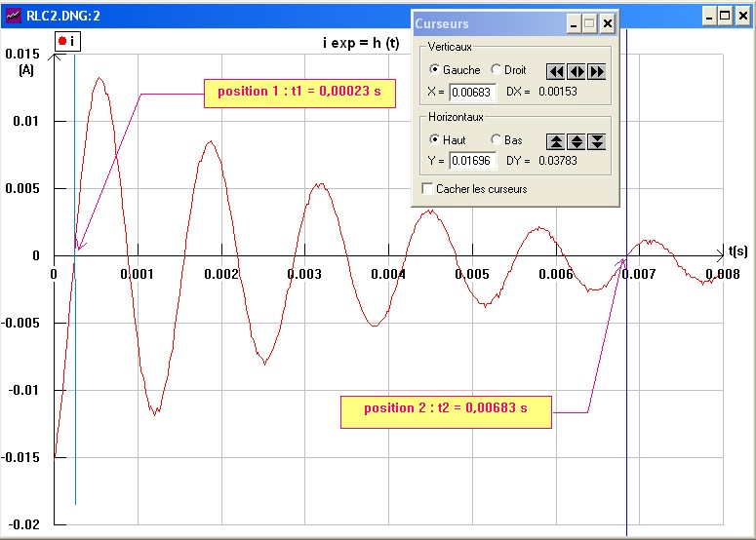The image size is (756, 540).
Task: Click the Y cursor value input field
Action: 472,161
